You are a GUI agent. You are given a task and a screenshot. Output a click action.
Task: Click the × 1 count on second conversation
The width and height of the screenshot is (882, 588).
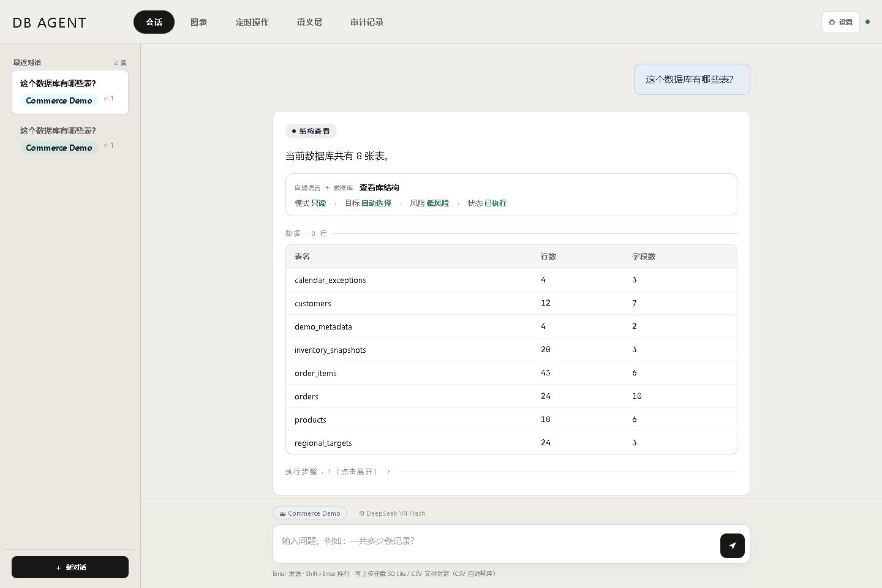[108, 145]
